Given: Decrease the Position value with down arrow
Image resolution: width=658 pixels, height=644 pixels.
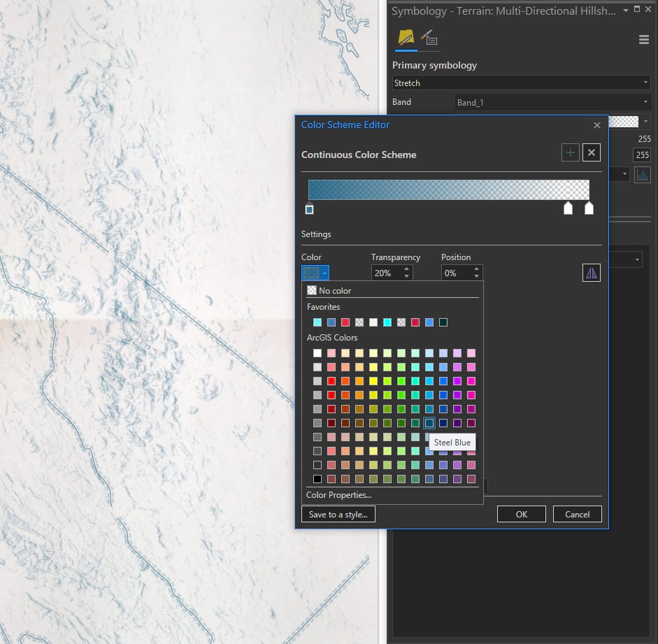Looking at the screenshot, I should click(x=476, y=276).
